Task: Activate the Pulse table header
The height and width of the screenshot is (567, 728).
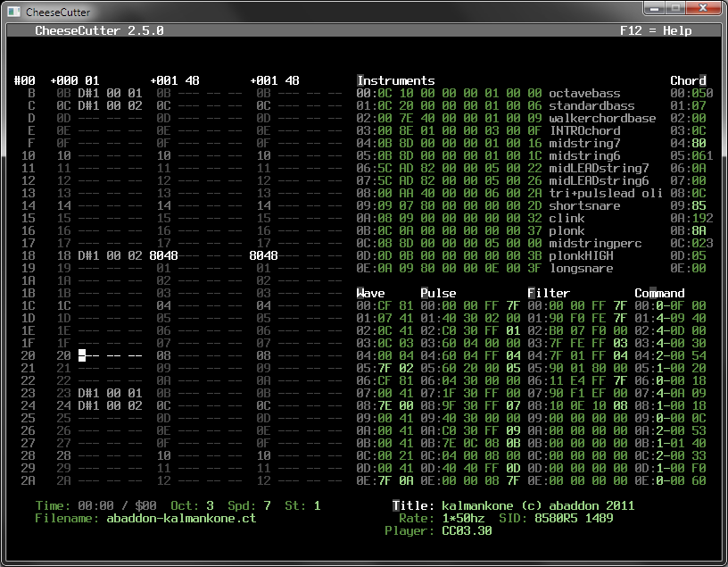Action: 438,293
